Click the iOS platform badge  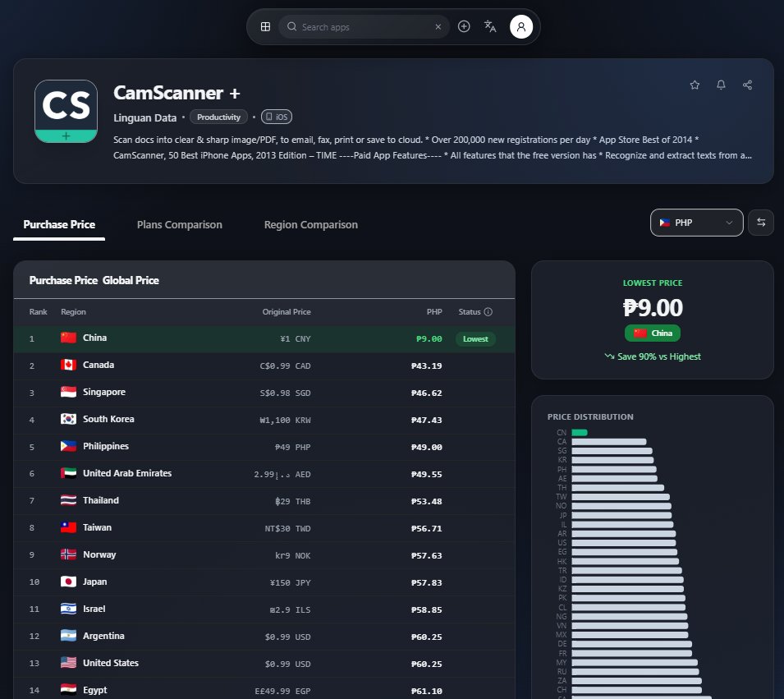click(x=277, y=117)
